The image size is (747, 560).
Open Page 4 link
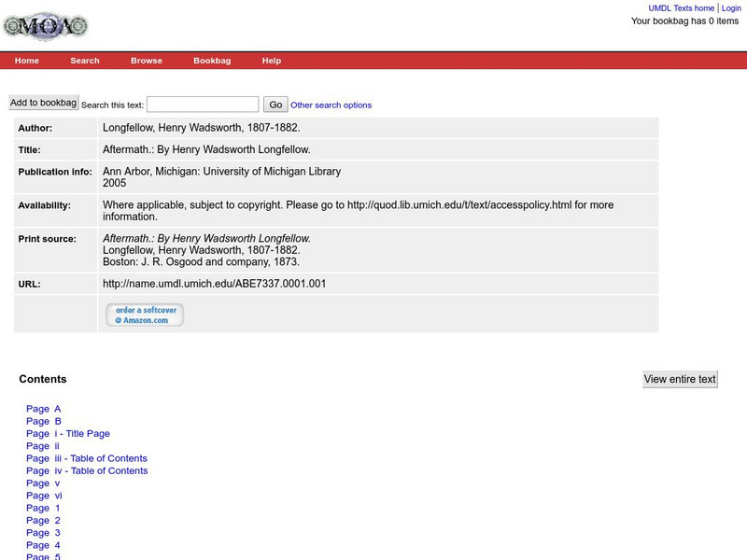point(43,545)
